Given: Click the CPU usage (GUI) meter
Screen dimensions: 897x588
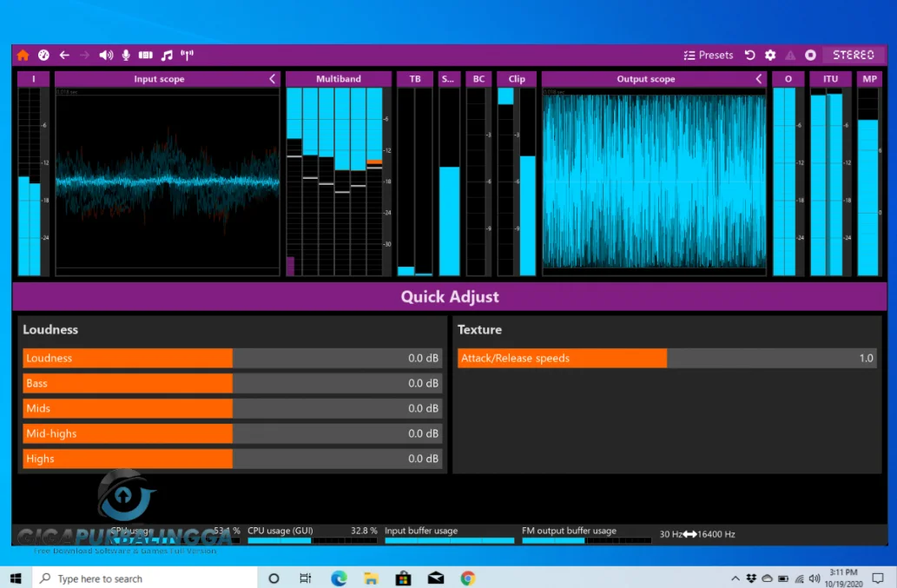Looking at the screenshot, I should coord(313,535).
